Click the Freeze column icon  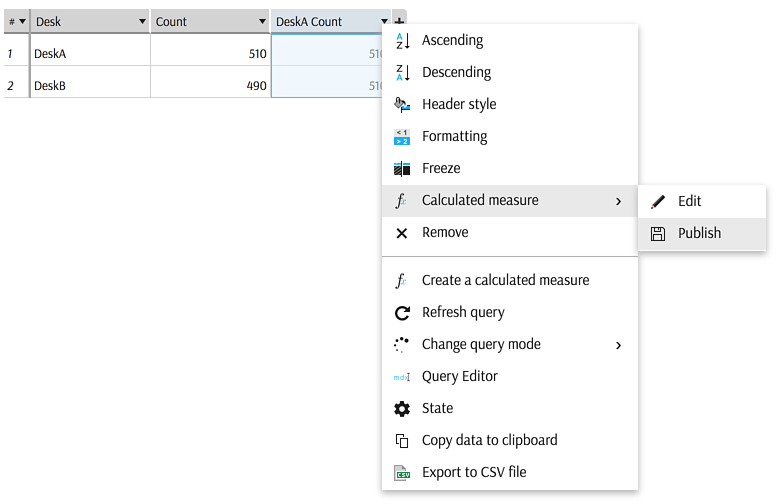(402, 169)
